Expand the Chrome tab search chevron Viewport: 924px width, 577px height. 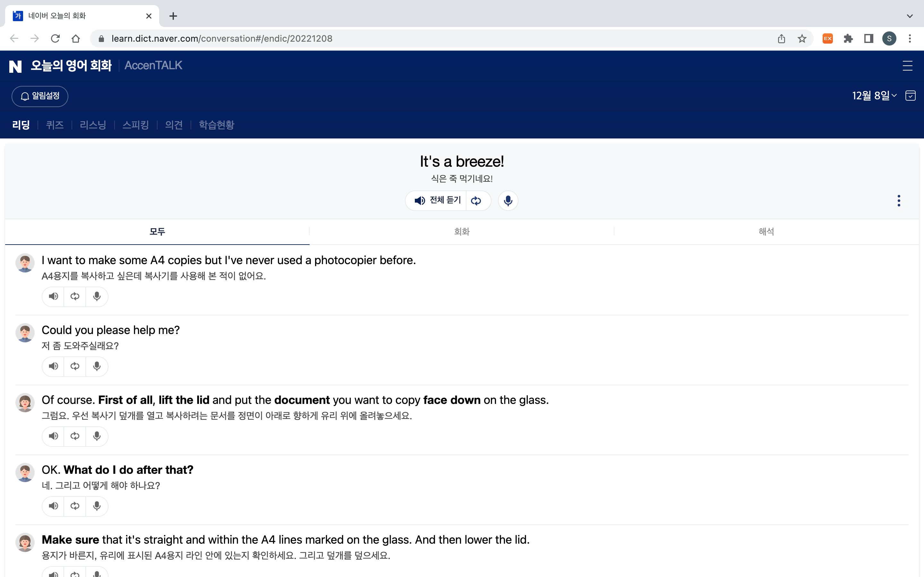(x=910, y=16)
